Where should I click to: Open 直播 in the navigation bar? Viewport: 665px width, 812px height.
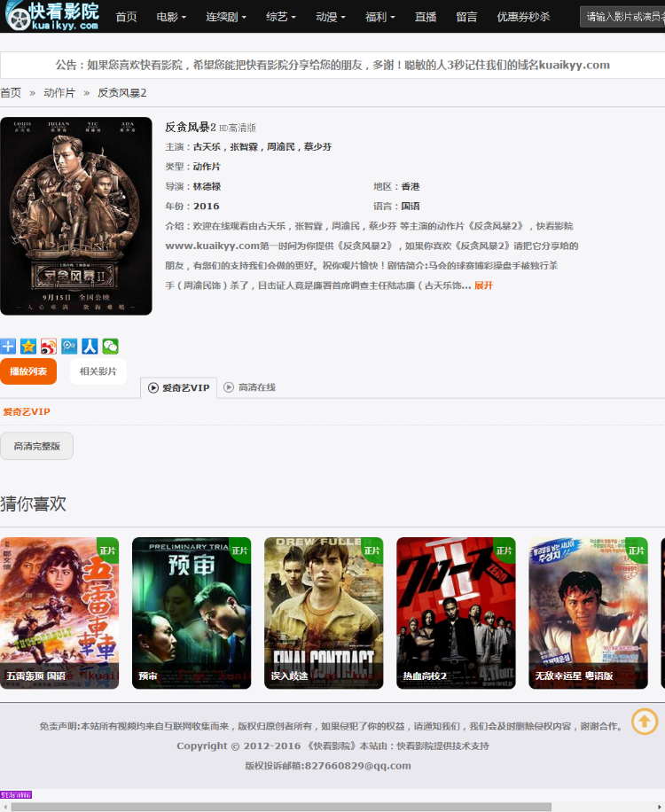click(x=426, y=17)
